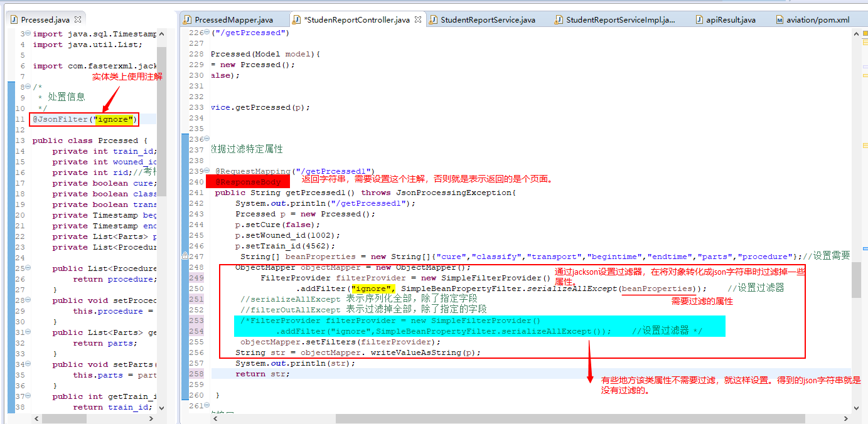Collapse the fold marker at line 261
The image size is (868, 424).
206,406
